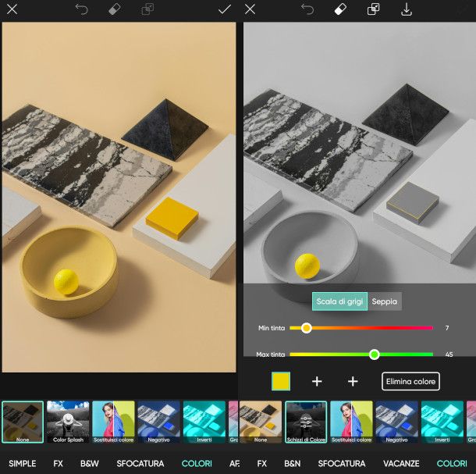Open the B&N effects tab

[293, 463]
